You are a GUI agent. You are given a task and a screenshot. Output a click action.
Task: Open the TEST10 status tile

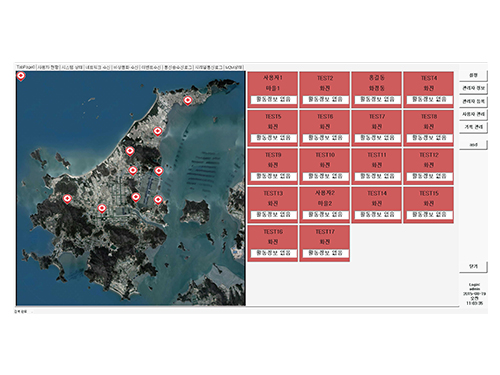coord(325,166)
